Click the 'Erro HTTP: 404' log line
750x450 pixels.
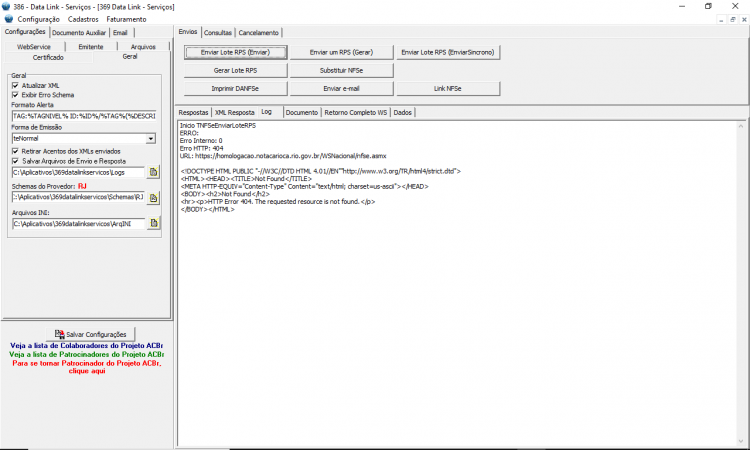tap(201, 148)
